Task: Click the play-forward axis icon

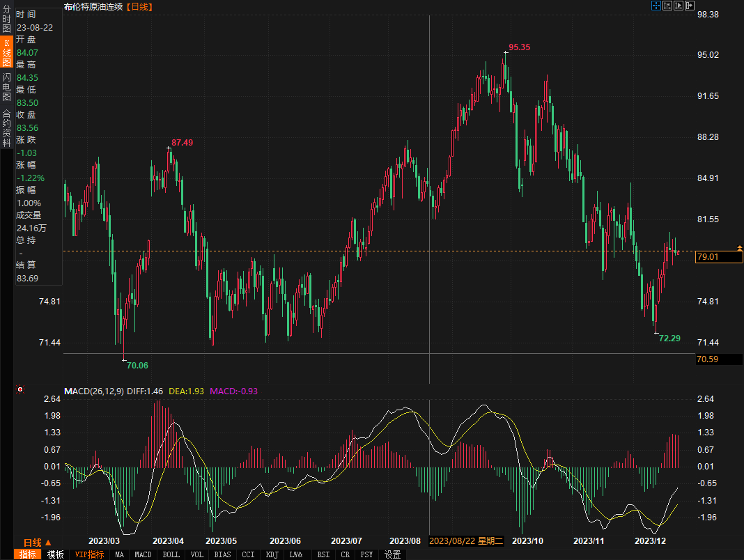Action: tap(679, 6)
